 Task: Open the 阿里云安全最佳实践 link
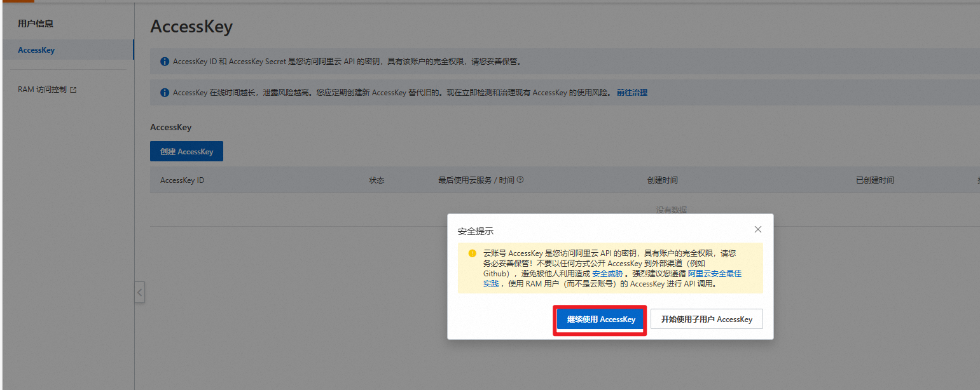[x=715, y=273]
